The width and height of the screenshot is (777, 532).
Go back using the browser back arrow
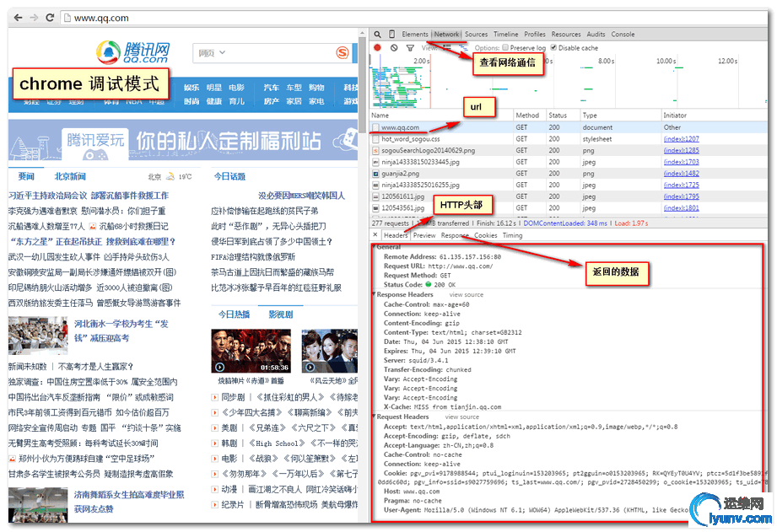(18, 18)
